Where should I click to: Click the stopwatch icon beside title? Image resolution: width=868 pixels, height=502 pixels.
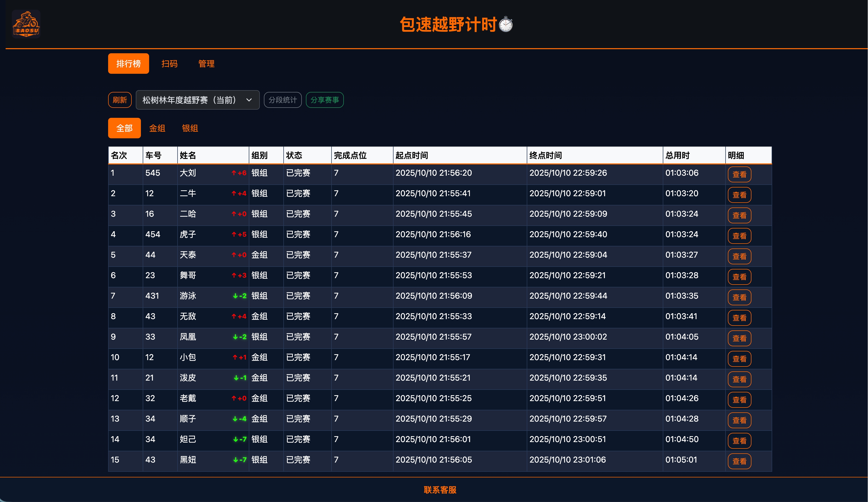[506, 25]
